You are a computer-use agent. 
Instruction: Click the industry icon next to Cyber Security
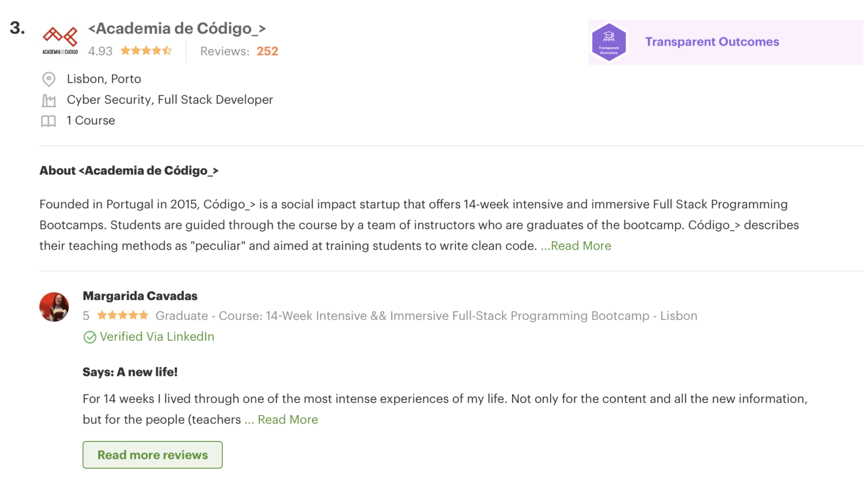48,100
